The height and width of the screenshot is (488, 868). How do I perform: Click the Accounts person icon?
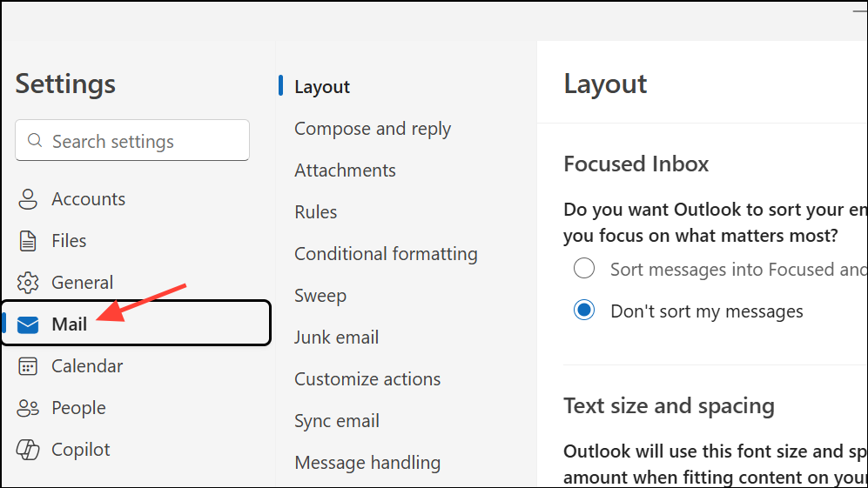click(x=28, y=199)
